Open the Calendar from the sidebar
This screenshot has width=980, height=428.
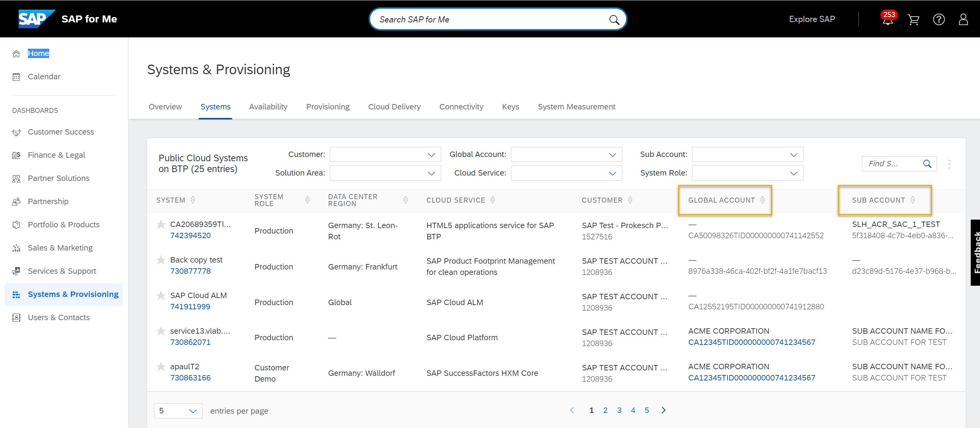coord(44,76)
